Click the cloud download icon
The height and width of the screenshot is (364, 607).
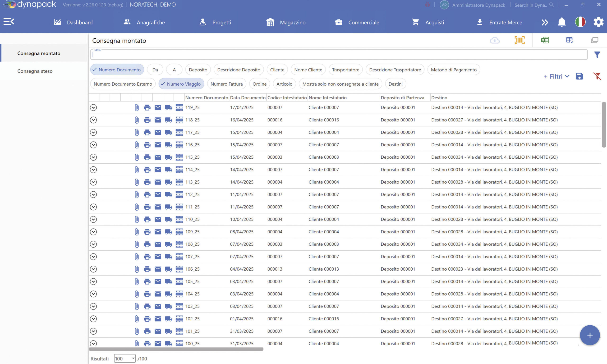[495, 40]
